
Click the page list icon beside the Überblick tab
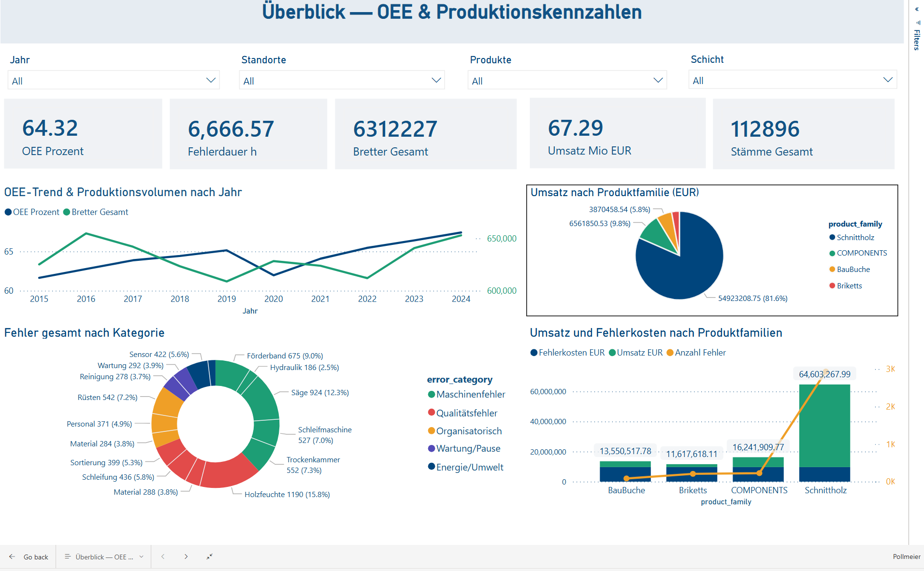coord(68,557)
